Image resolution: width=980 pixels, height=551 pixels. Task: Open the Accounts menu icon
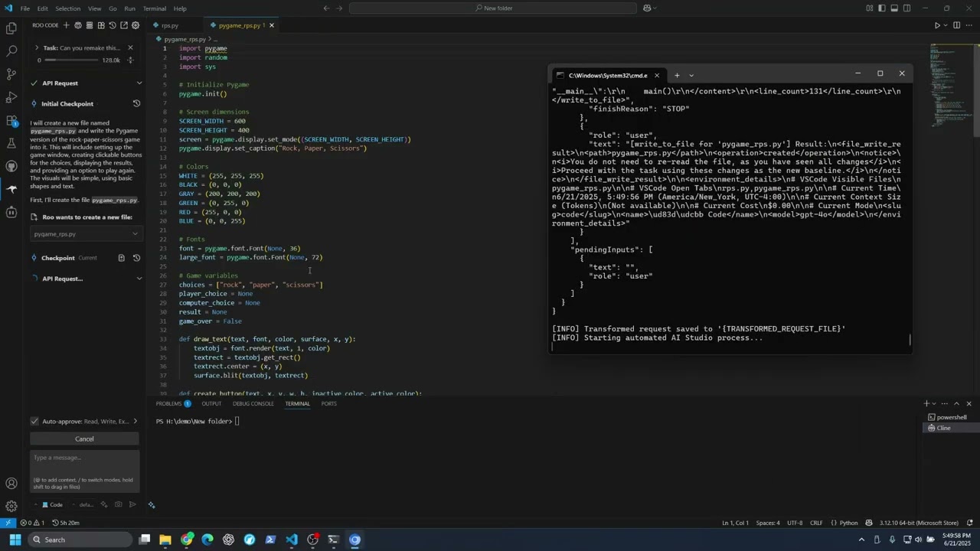[x=11, y=484]
